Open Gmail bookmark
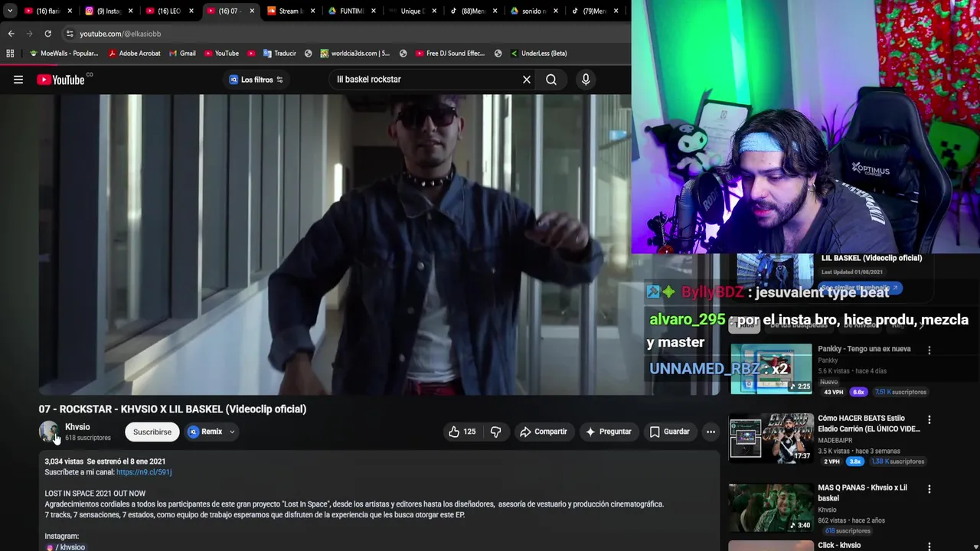Screen dimensions: 980x551 (x=183, y=54)
